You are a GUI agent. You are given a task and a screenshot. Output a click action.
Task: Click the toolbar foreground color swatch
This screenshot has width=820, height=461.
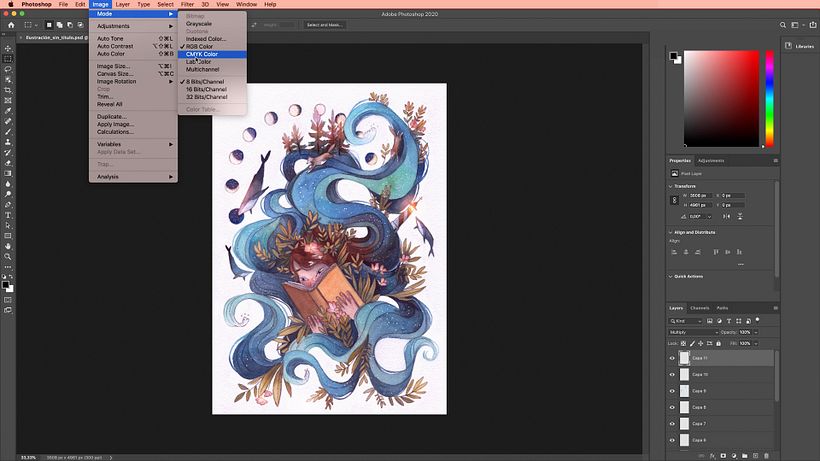click(6, 285)
